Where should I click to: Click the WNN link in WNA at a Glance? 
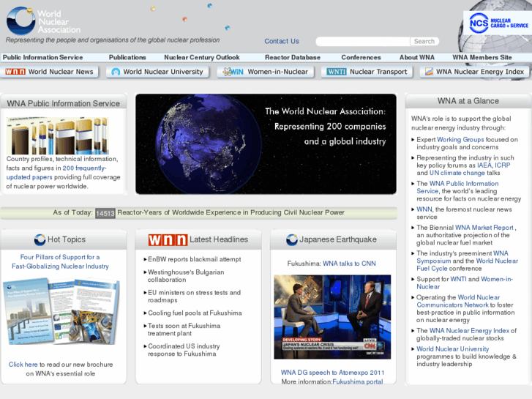click(424, 209)
